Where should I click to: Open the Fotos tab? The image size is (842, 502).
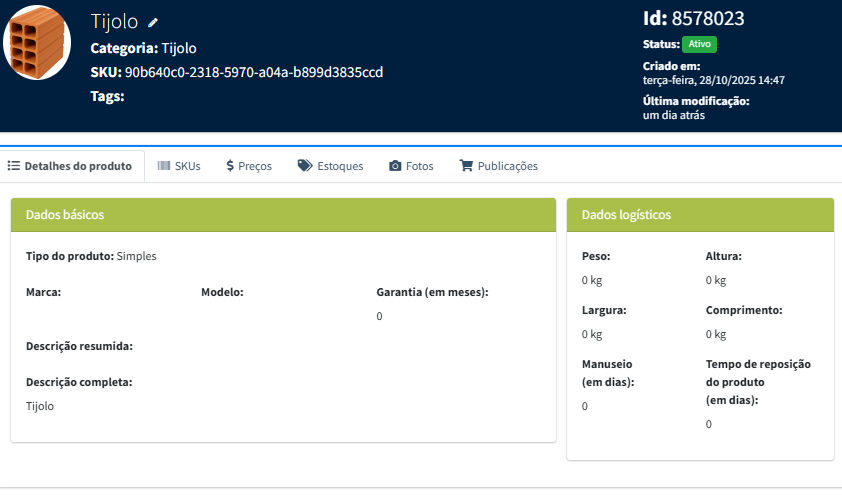click(411, 166)
